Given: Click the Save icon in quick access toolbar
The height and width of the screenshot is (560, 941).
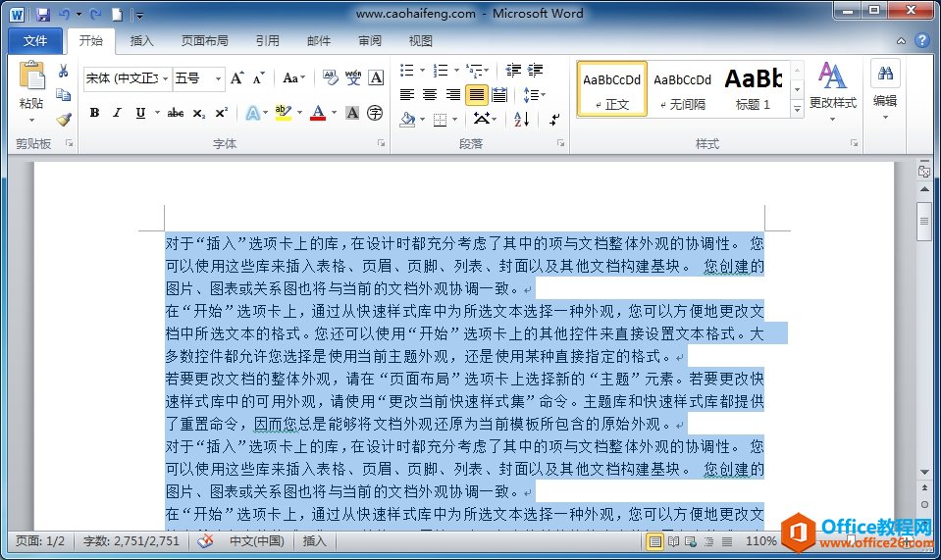Looking at the screenshot, I should coord(42,14).
